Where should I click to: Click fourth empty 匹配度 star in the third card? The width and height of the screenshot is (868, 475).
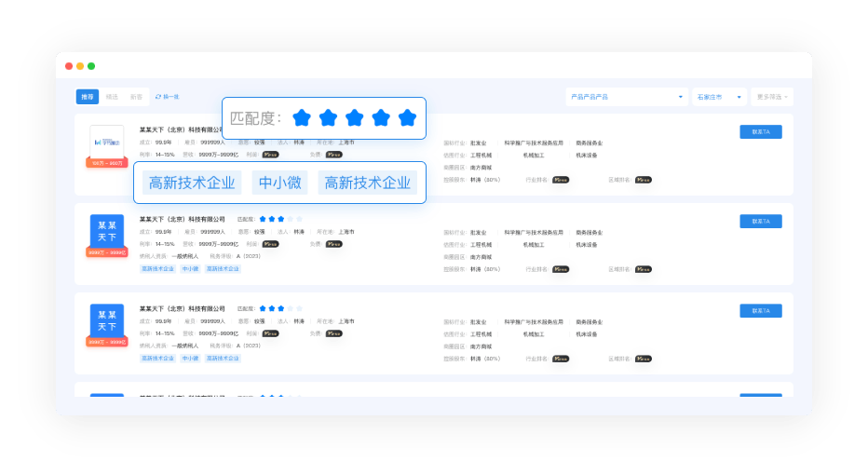291,308
